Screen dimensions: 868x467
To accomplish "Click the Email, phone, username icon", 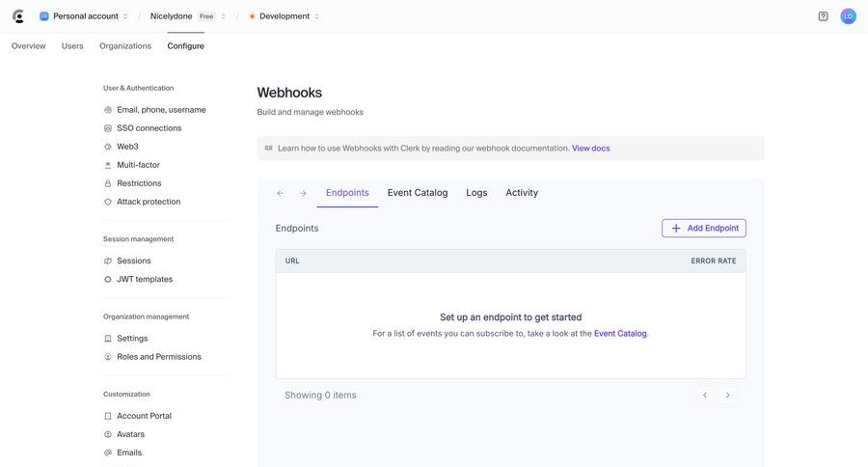I will pyautogui.click(x=108, y=110).
